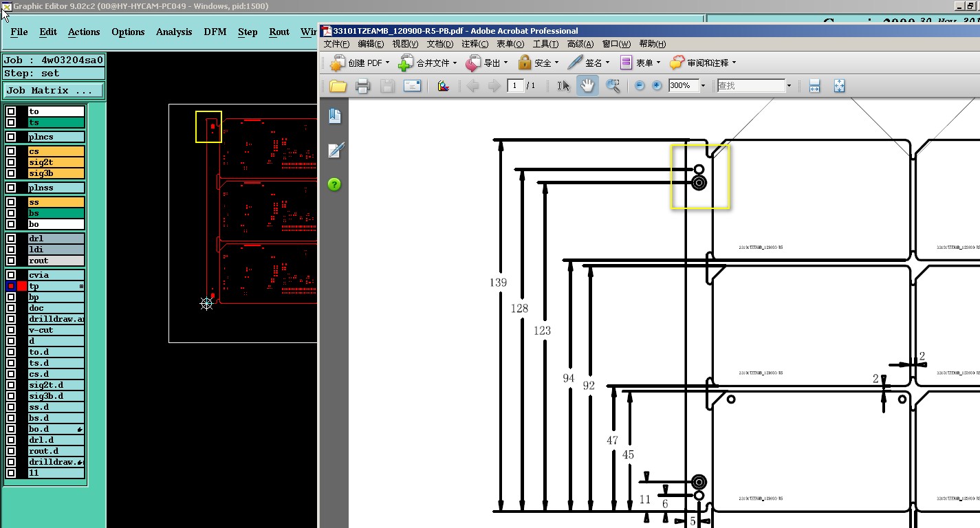Select the cs layer name button

point(56,151)
